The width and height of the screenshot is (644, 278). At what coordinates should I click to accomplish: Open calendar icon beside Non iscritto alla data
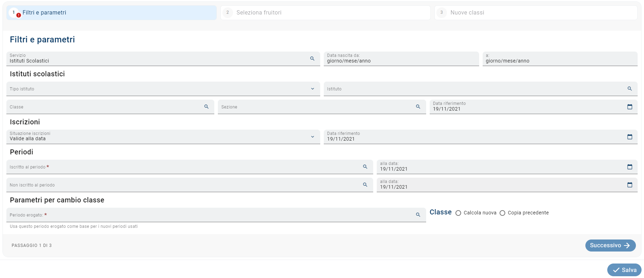(630, 185)
